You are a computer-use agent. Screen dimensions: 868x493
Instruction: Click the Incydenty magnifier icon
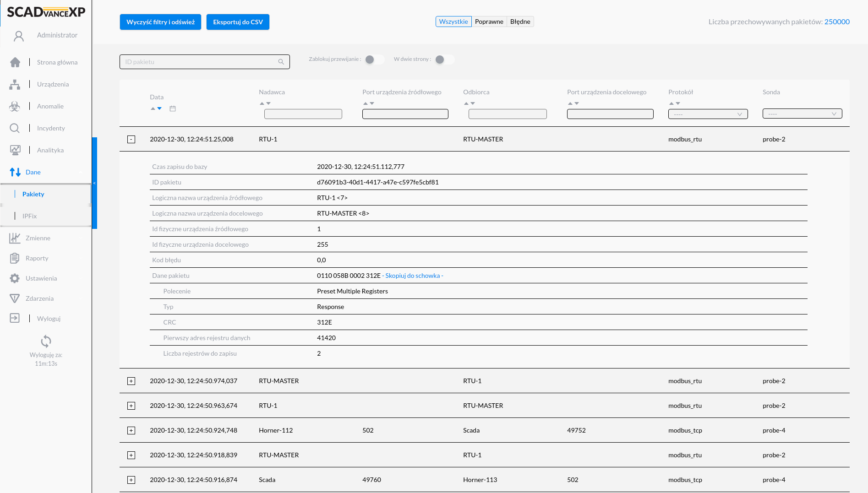pos(15,128)
